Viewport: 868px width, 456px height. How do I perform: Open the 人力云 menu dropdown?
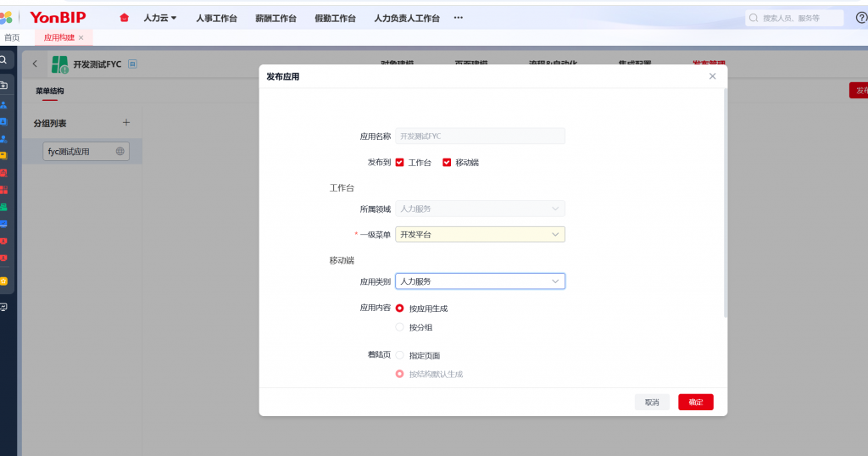[x=159, y=18]
